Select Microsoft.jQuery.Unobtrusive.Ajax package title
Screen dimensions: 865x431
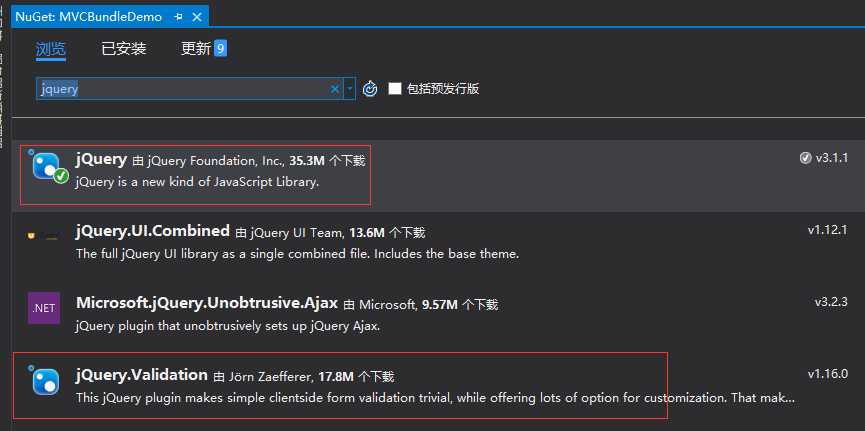207,302
